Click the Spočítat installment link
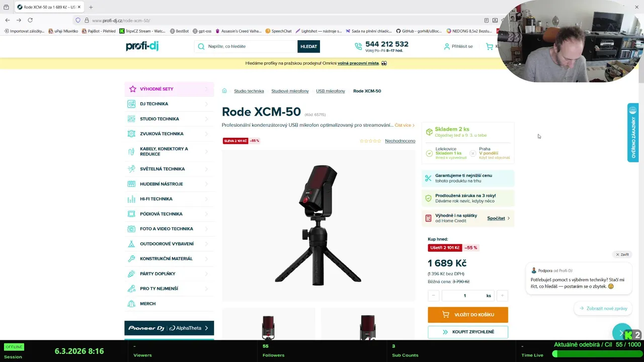This screenshot has width=644, height=362. [498, 218]
